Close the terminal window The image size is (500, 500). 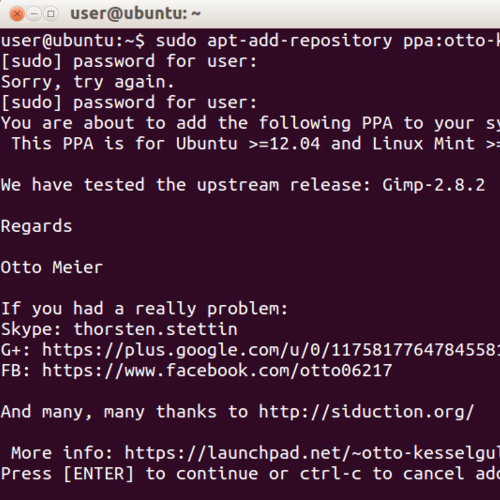pyautogui.click(x=17, y=14)
